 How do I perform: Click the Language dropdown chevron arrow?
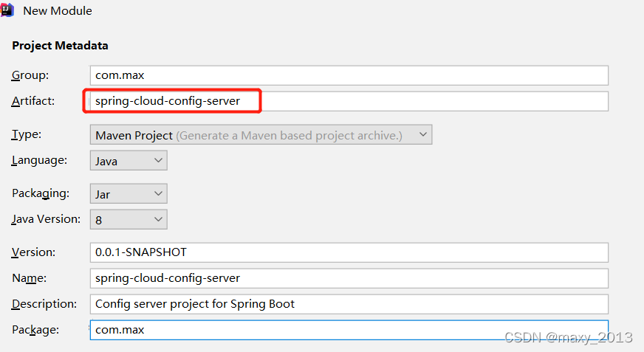(158, 160)
